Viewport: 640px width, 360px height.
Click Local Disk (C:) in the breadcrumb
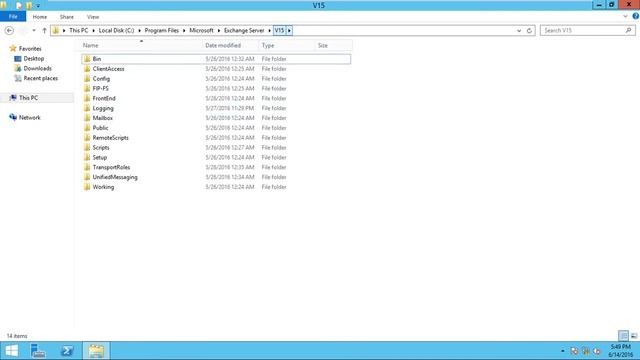[x=116, y=31]
